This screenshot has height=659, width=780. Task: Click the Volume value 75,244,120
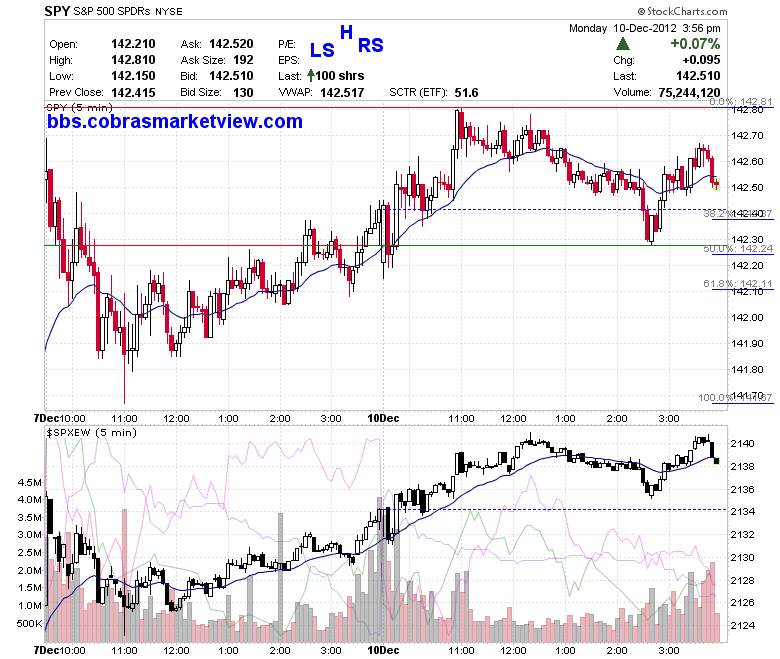689,93
